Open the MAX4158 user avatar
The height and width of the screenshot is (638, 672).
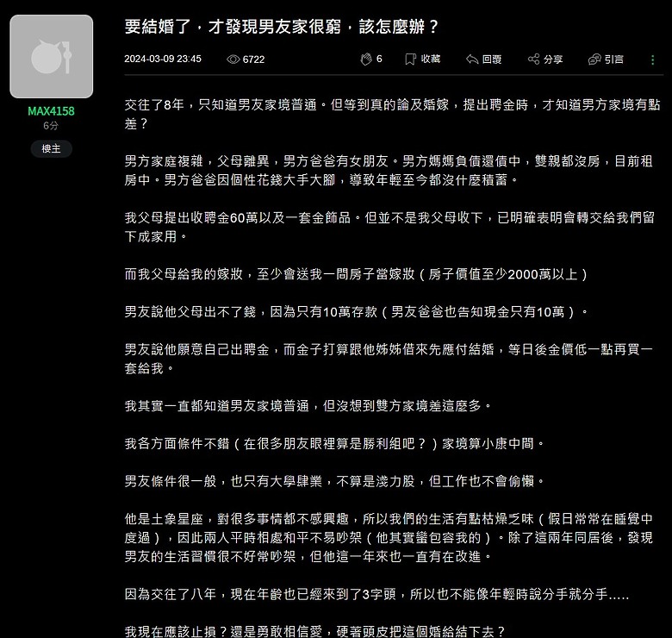(52, 57)
